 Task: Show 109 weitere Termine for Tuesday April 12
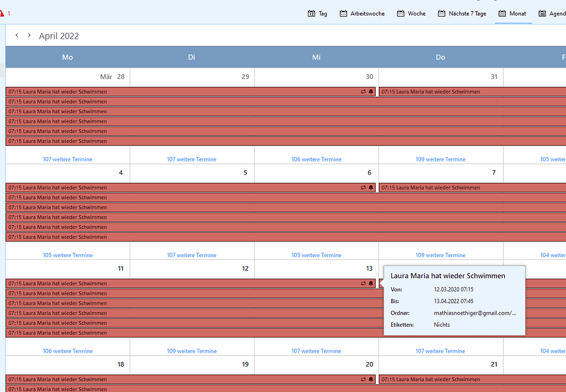192,351
